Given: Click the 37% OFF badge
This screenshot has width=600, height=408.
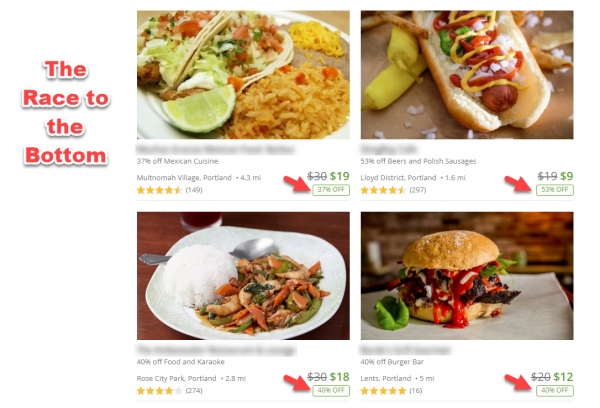Looking at the screenshot, I should pos(331,190).
